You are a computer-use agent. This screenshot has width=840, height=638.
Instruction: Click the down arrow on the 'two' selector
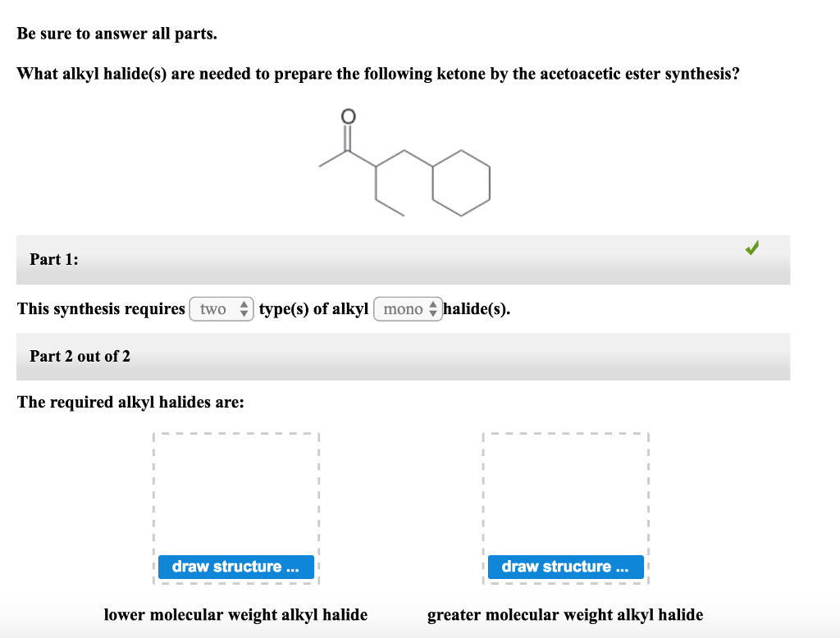point(244,313)
